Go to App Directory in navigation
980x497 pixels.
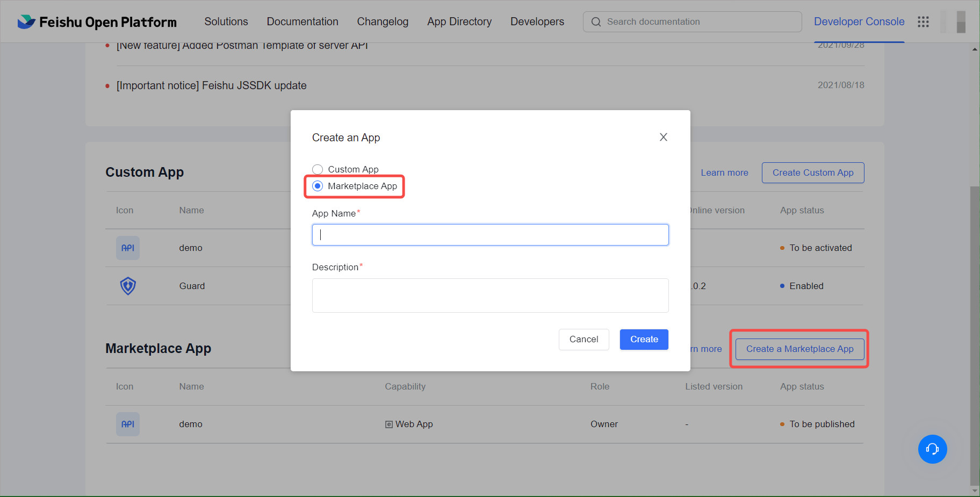coord(459,22)
